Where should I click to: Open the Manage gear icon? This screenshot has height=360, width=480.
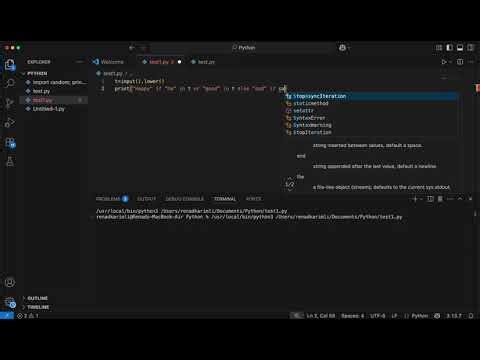click(10, 303)
